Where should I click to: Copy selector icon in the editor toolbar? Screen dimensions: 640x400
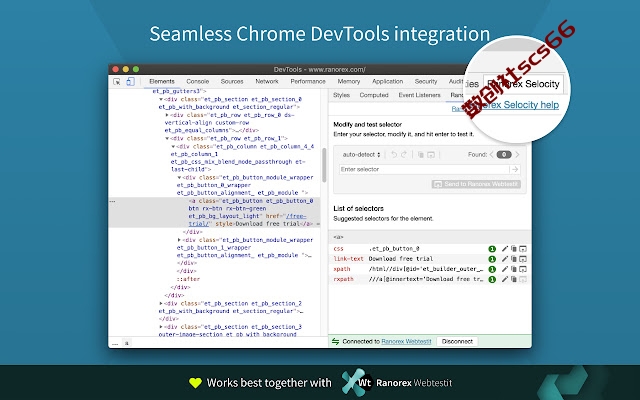(x=420, y=155)
